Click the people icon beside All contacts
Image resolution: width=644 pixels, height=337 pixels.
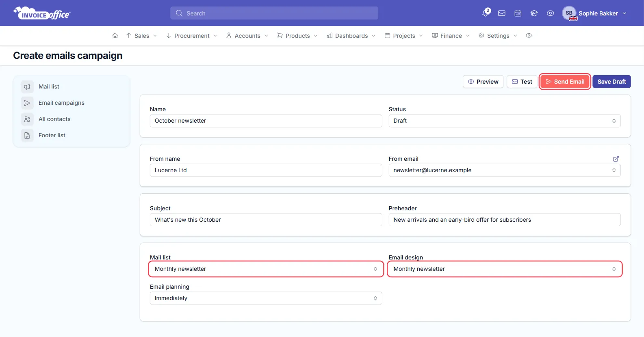[x=27, y=119]
